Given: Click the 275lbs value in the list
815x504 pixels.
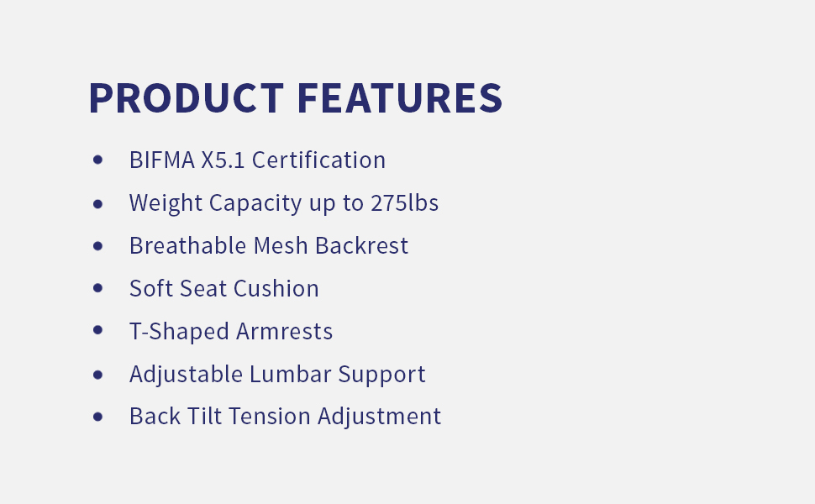Looking at the screenshot, I should [404, 202].
